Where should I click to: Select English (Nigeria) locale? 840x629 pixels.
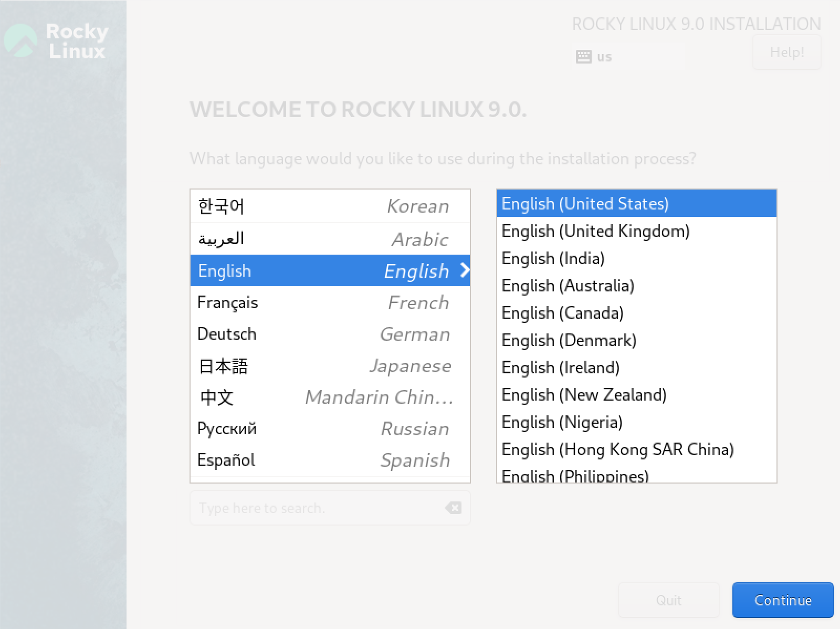636,422
